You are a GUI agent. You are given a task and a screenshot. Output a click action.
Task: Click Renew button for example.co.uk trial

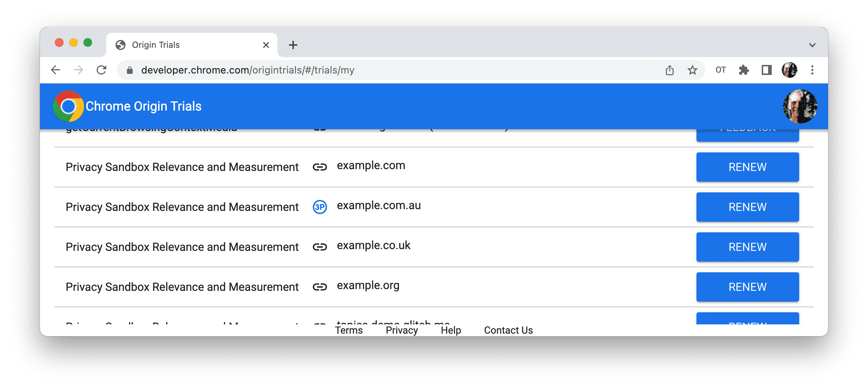(747, 247)
